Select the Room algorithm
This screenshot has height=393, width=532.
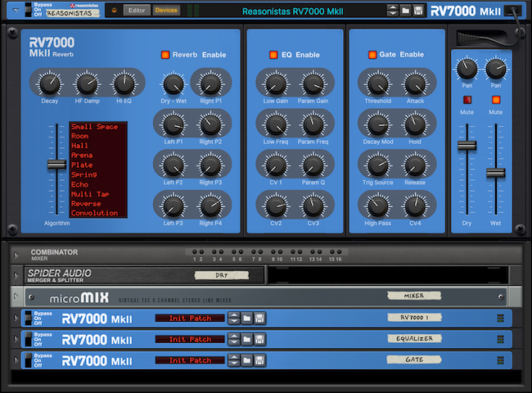(79, 136)
